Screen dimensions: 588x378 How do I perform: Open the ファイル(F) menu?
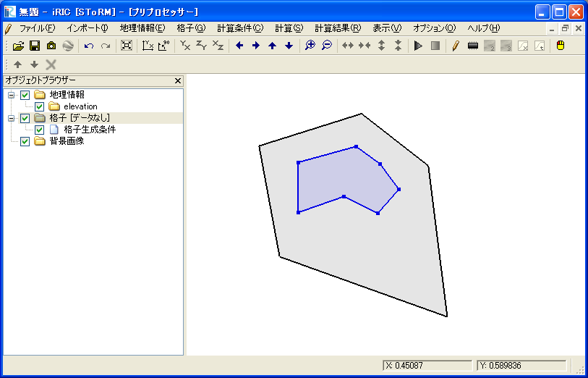(37, 28)
